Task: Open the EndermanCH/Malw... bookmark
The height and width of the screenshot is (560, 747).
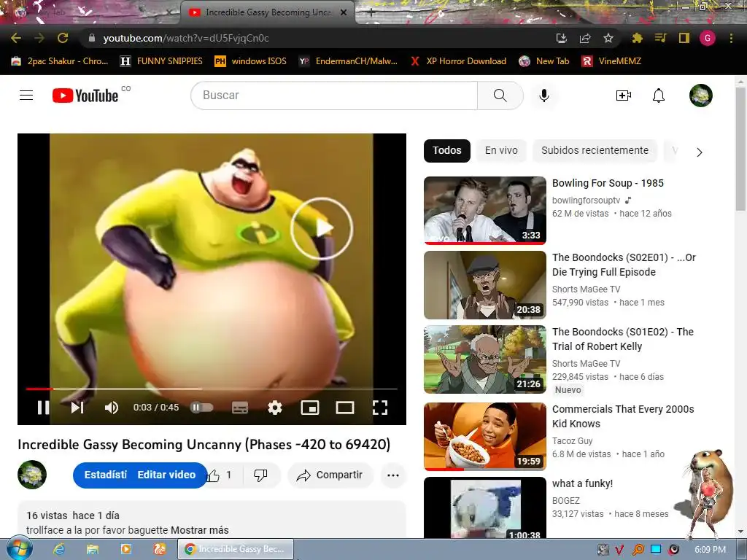Action: click(x=348, y=61)
